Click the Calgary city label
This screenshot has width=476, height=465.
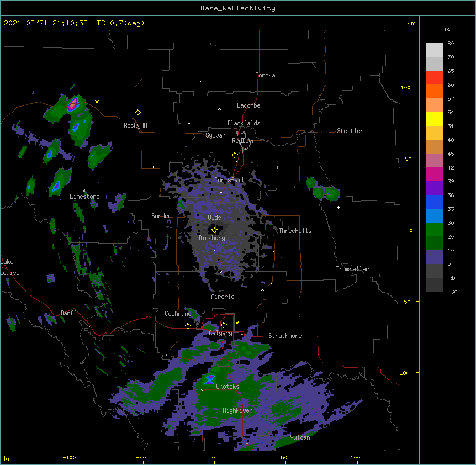click(x=221, y=333)
